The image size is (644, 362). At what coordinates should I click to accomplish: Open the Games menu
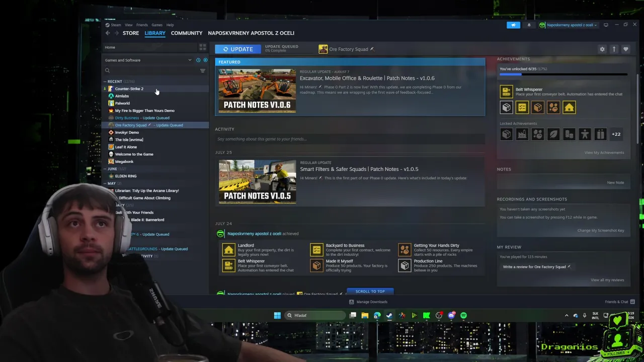[x=157, y=25]
